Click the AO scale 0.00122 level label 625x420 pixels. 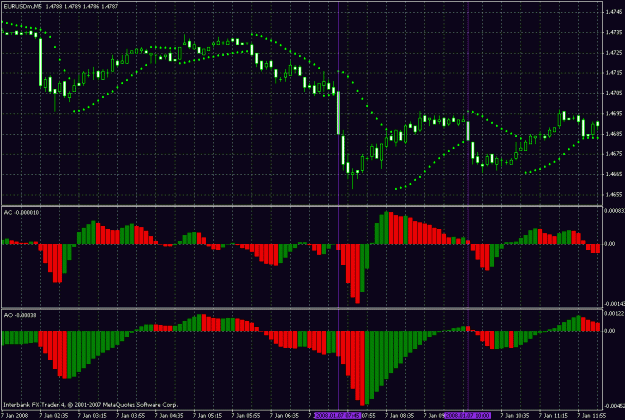613,314
